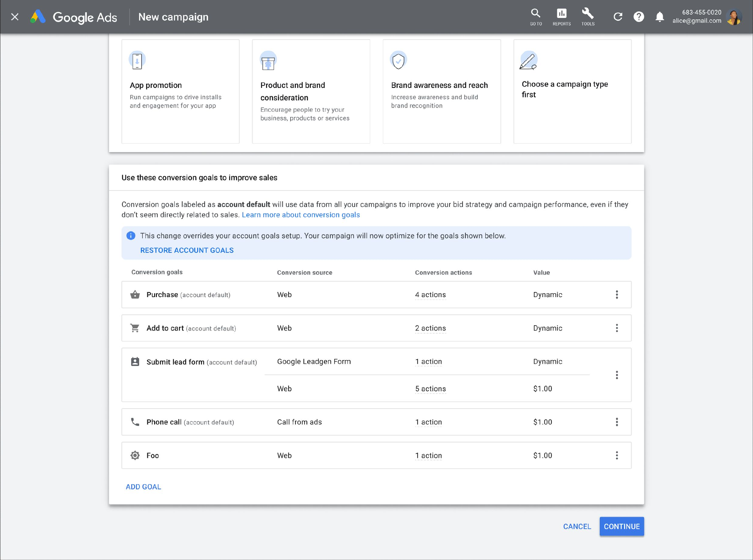The height and width of the screenshot is (560, 753).
Task: Click the Cancel button
Action: 577,527
